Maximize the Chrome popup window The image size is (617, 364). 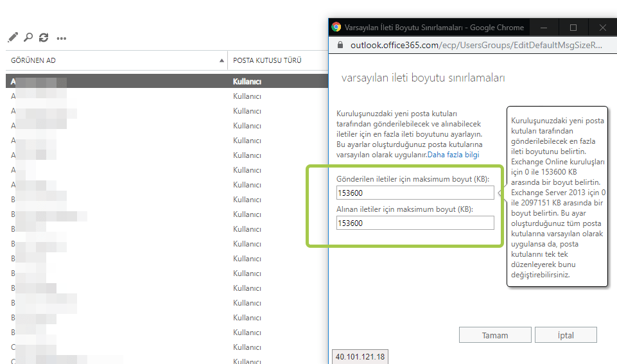(573, 28)
